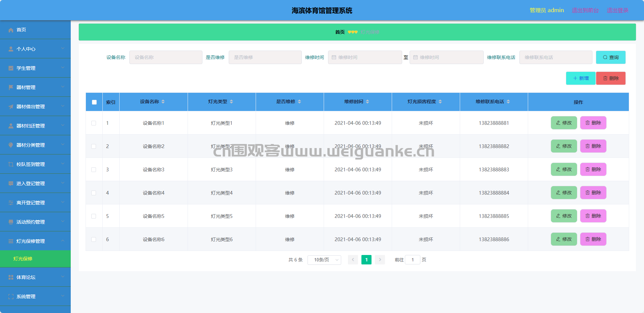Click the home icon beside 首页 in the sidebar
This screenshot has width=644, height=313.
click(x=11, y=30)
